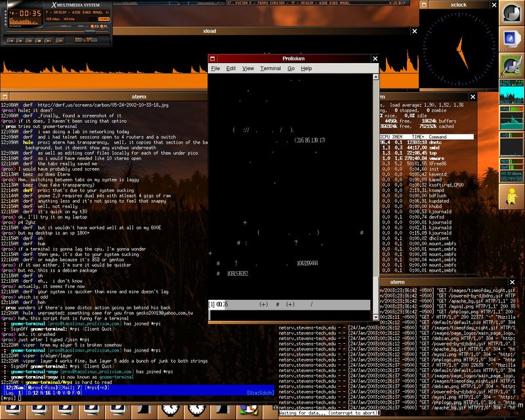
Task: Click the XMMS seek position slider
Action: click(57, 31)
